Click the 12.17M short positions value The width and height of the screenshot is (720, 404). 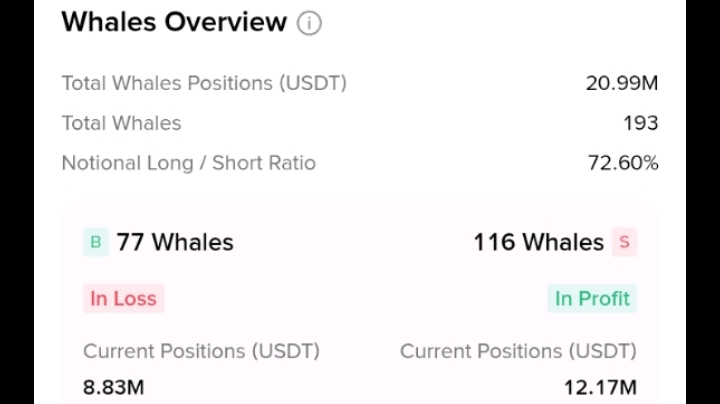pyautogui.click(x=600, y=387)
